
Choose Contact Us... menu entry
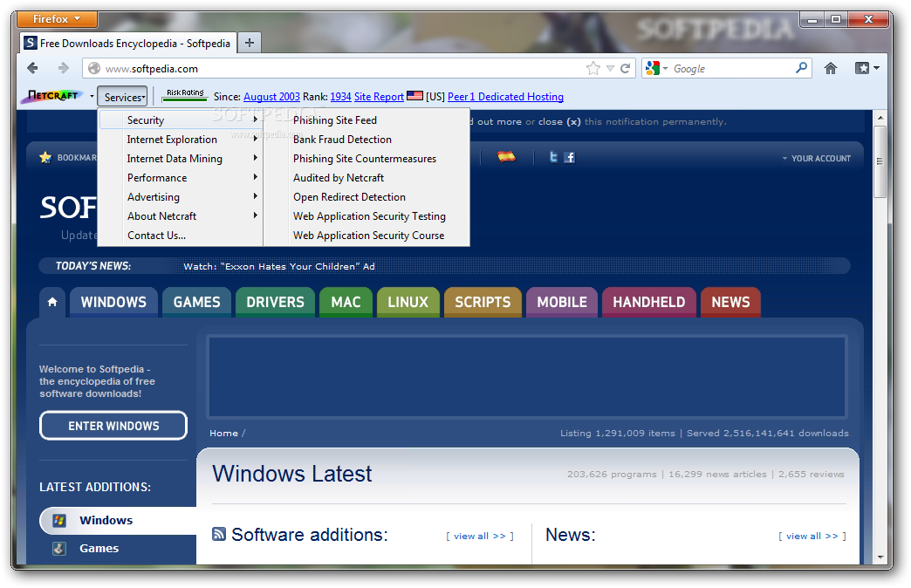(180, 236)
